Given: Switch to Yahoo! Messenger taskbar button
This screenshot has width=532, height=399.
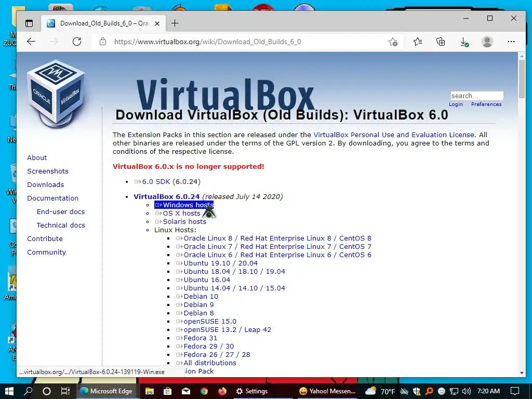Looking at the screenshot, I should click(327, 391).
